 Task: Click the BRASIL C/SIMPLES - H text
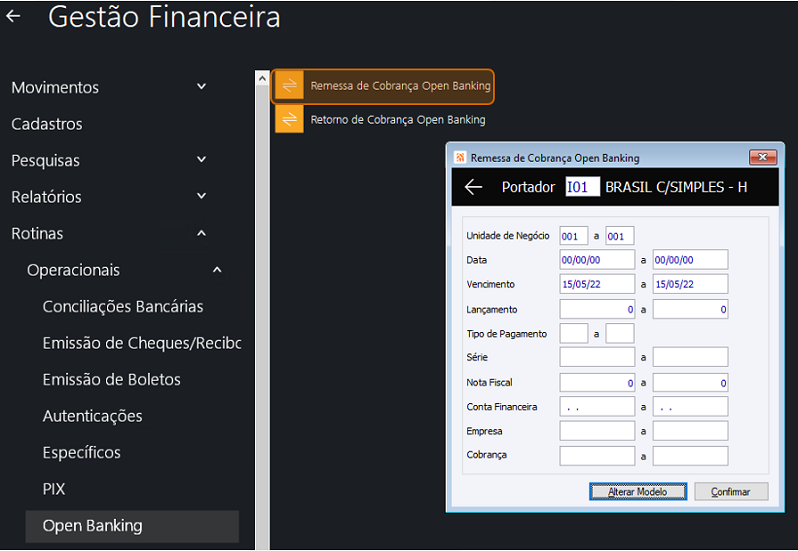coord(676,187)
